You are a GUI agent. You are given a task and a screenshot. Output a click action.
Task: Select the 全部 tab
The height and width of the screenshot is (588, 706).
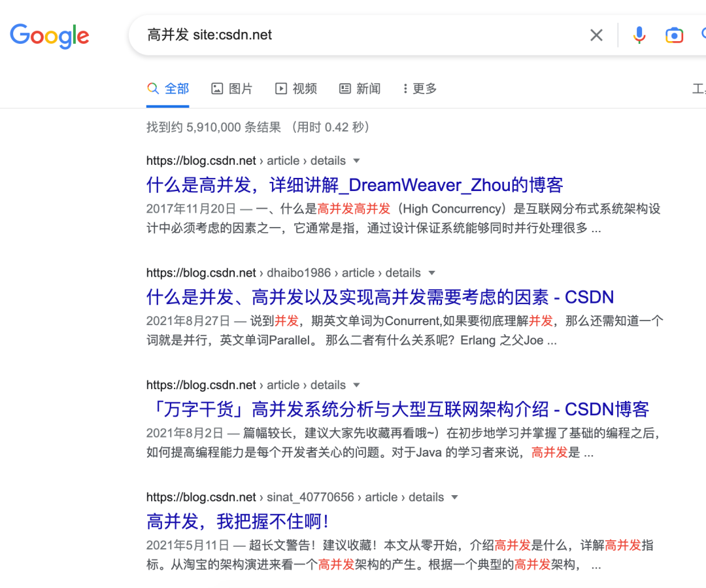167,89
